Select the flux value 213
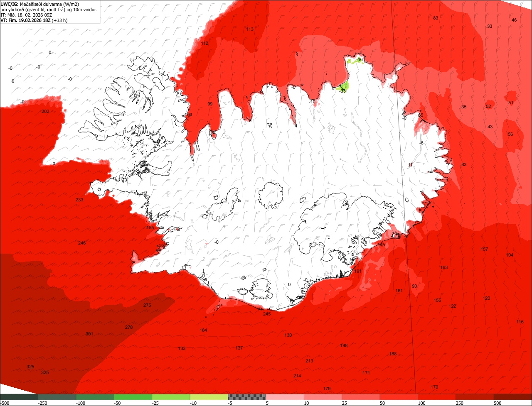532x406 pixels. 309,361
